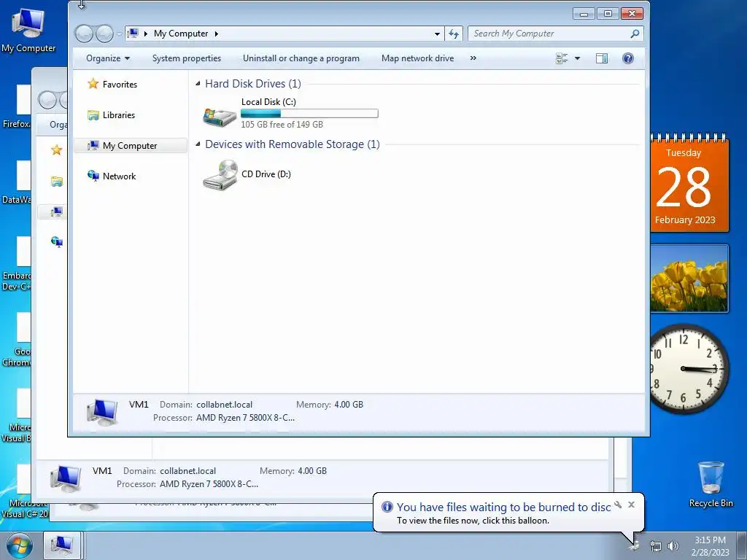
Task: Click the My Computer desktop icon
Action: tap(28, 29)
